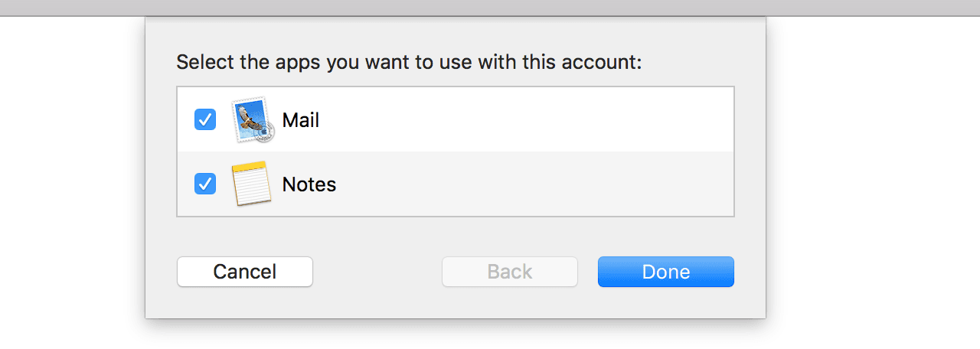
Task: Click the Notes app notepad icon
Action: [253, 184]
